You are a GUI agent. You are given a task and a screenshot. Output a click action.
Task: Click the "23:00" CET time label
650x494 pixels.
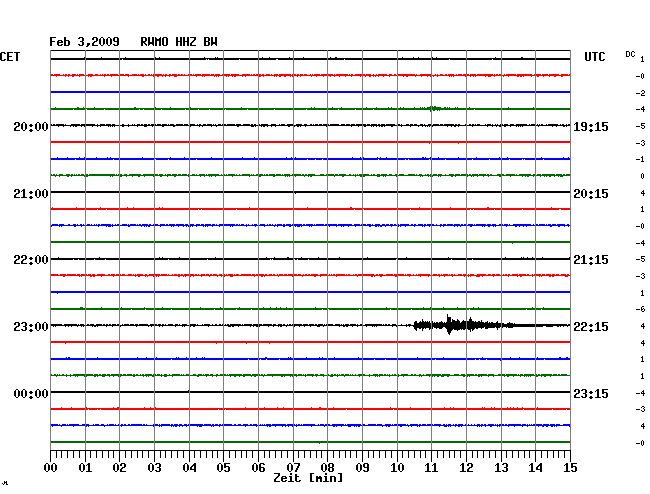click(31, 327)
